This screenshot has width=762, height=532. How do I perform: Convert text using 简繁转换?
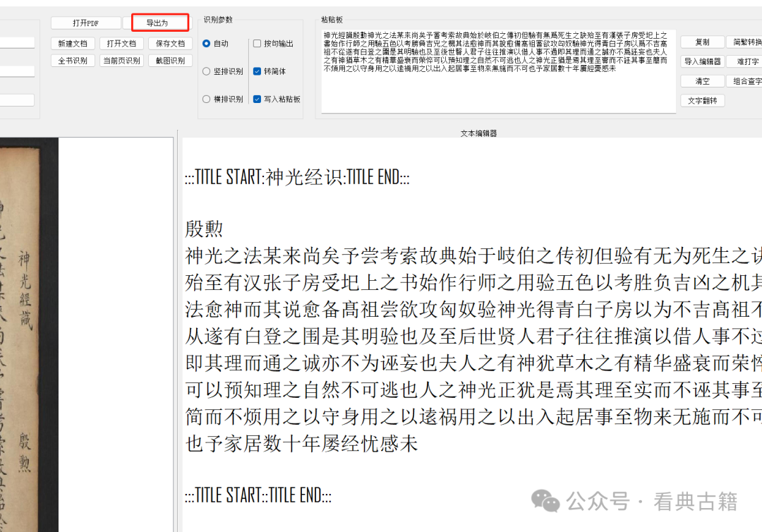[743, 42]
